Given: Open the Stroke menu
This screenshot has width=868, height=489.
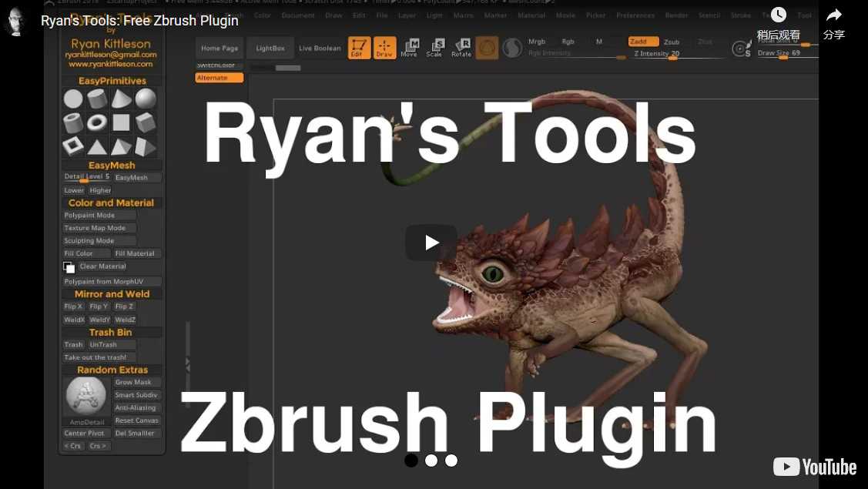Looking at the screenshot, I should pos(741,15).
